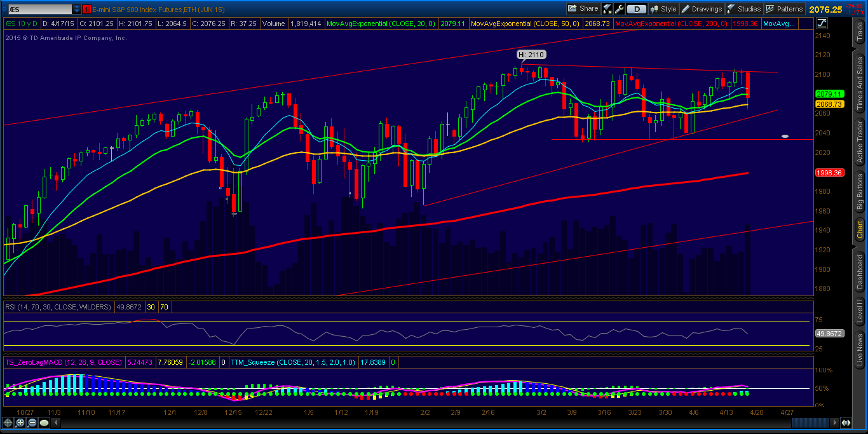Click the TS_ZeroLagMACD (12, 26, 9, CLOSE) label
Screen dimensions: 868x434
[x=63, y=362]
